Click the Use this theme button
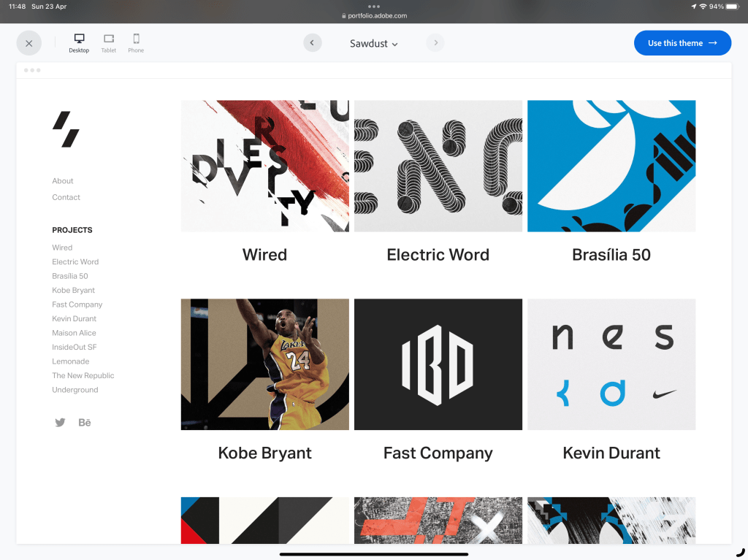 click(x=682, y=43)
